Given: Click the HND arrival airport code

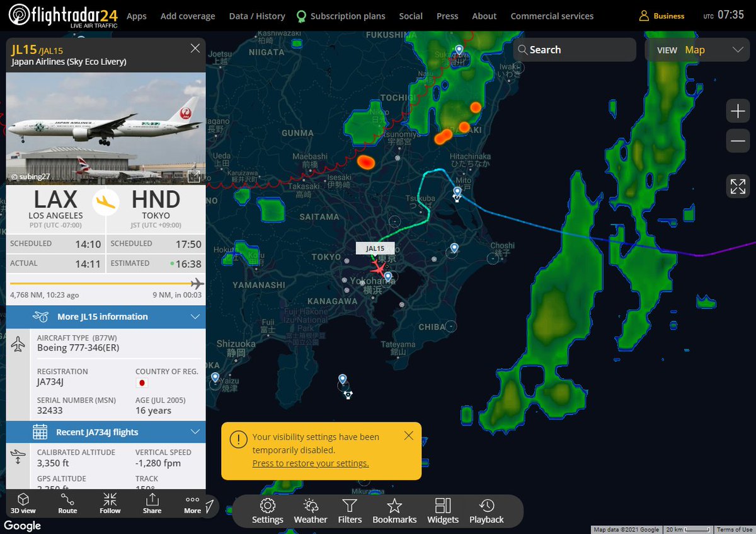Looking at the screenshot, I should 156,200.
